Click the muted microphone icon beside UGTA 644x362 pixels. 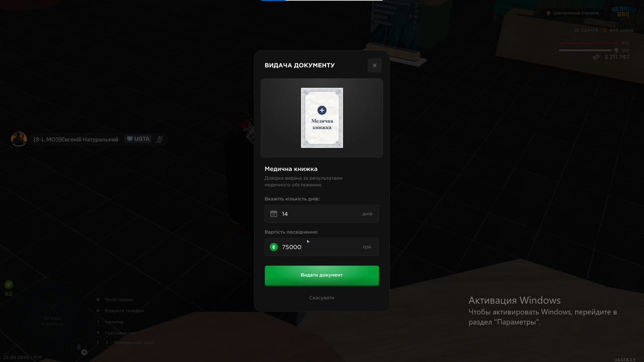(160, 139)
